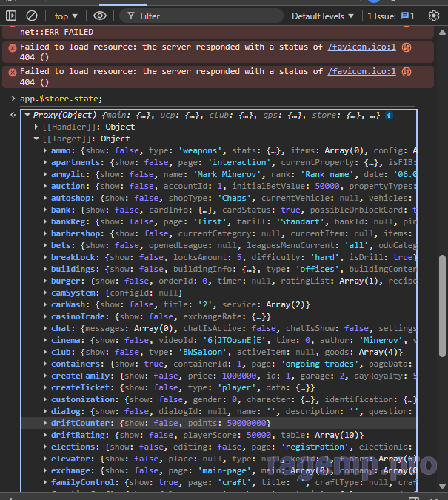Toggle live expression eye icon

(100, 16)
